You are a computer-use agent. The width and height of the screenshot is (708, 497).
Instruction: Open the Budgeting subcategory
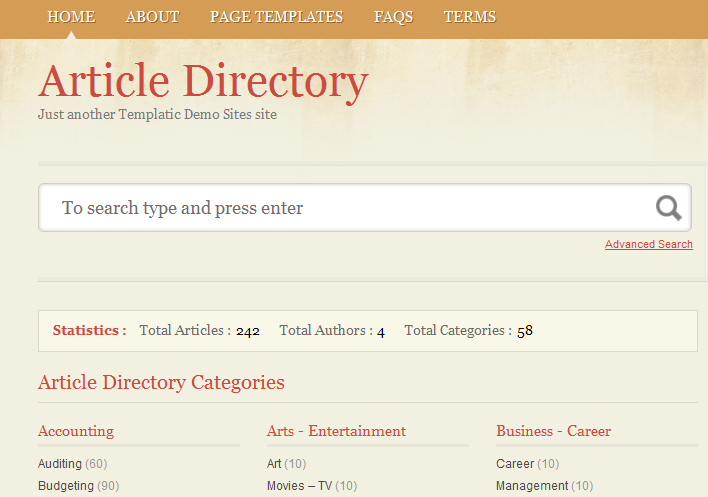[x=66, y=486]
